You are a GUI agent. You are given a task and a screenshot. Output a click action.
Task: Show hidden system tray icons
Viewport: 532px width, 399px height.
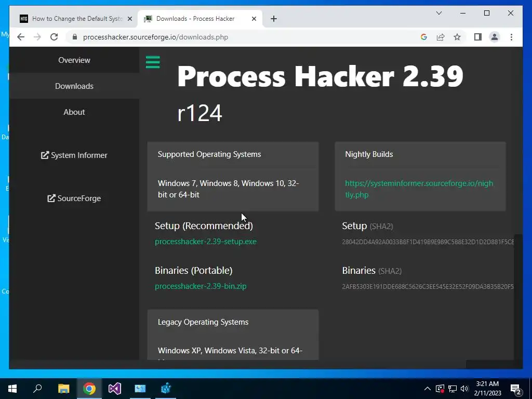428,389
